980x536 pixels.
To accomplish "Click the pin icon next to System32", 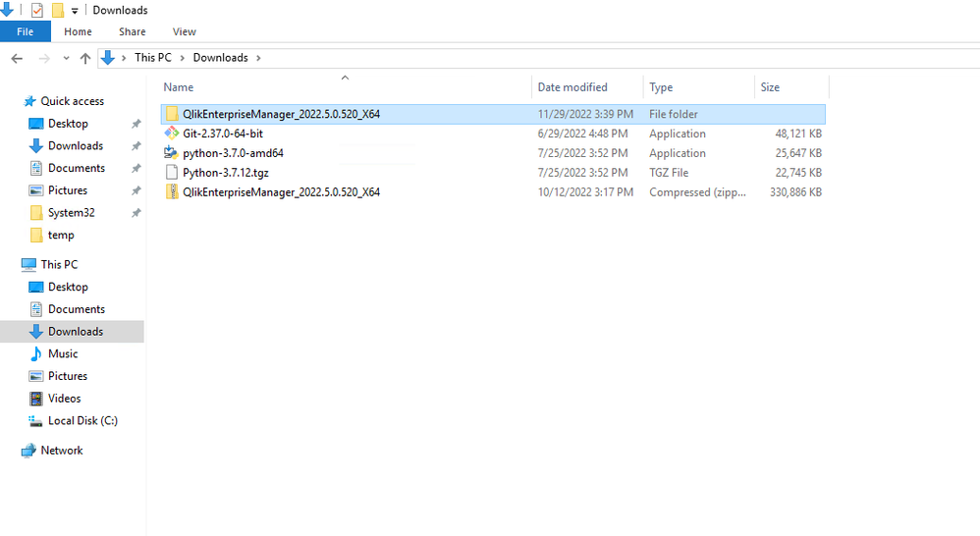I will pos(136,213).
